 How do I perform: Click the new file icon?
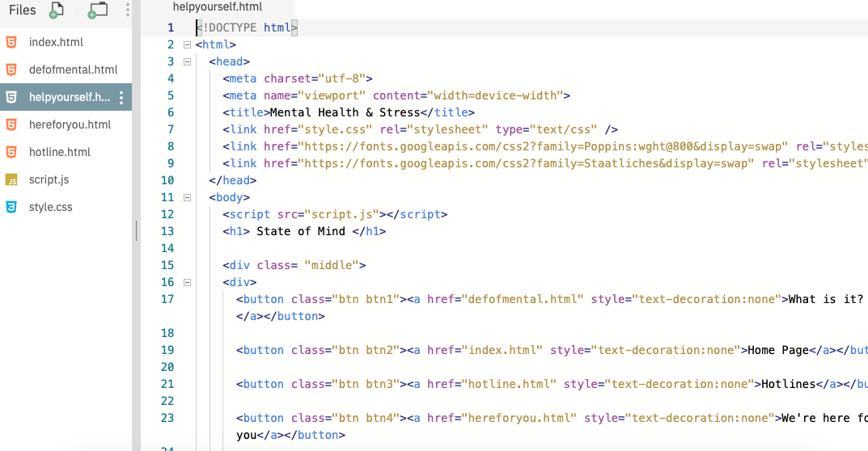56,10
